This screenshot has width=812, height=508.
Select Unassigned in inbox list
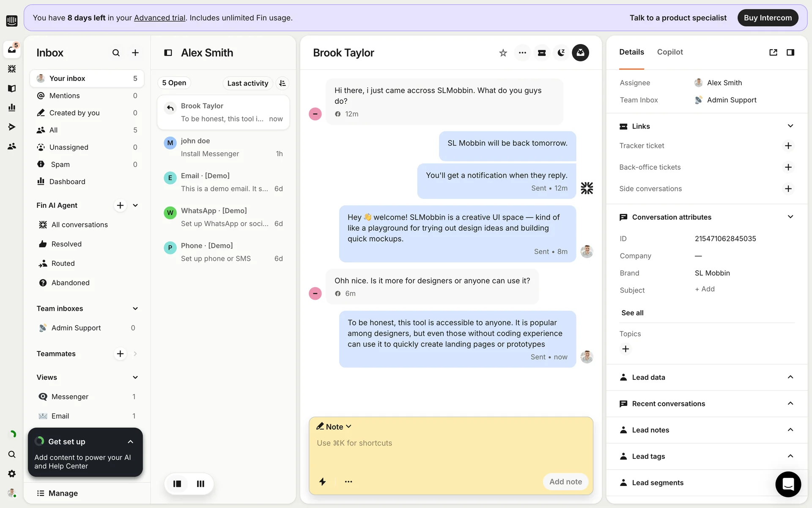pyautogui.click(x=69, y=147)
